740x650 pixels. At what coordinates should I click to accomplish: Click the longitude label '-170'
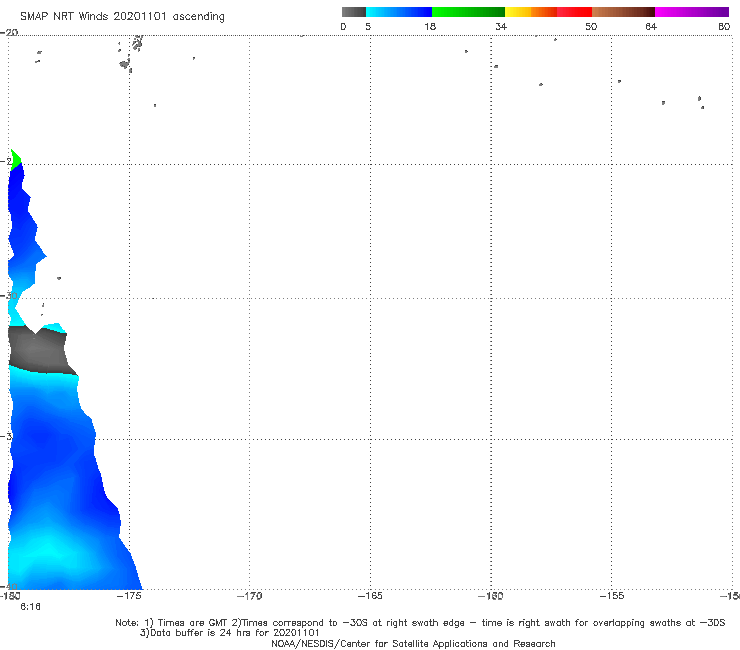click(x=249, y=596)
